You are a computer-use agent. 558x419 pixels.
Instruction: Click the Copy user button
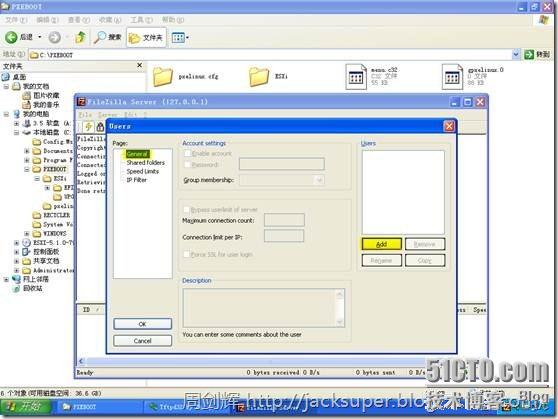[425, 260]
